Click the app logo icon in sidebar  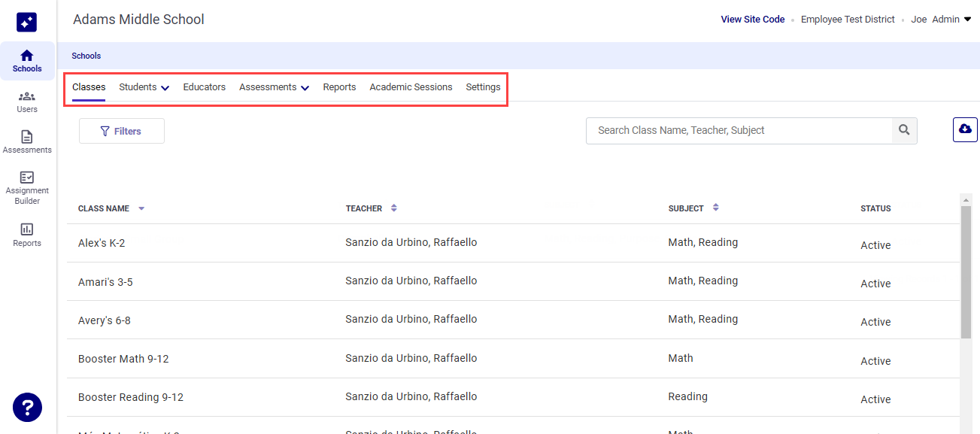point(27,22)
